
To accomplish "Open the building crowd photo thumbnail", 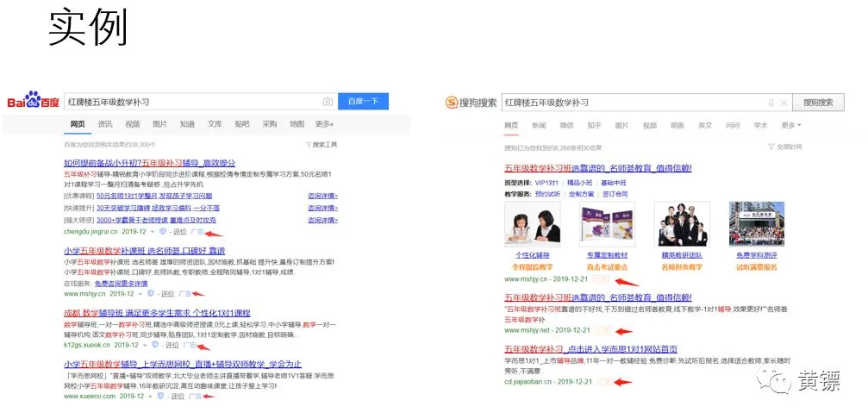I will click(757, 224).
